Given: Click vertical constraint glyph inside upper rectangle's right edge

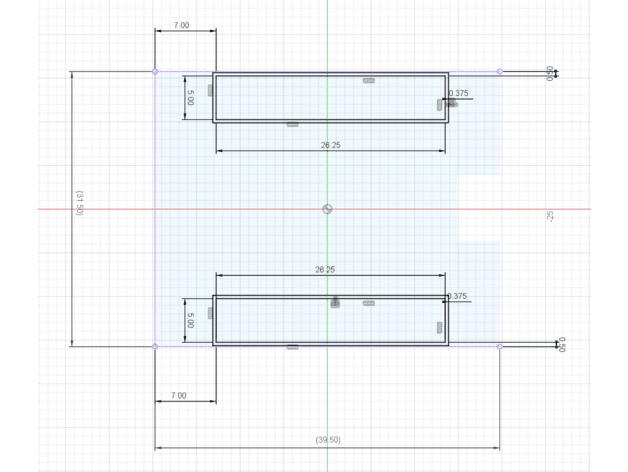Looking at the screenshot, I should tap(439, 105).
